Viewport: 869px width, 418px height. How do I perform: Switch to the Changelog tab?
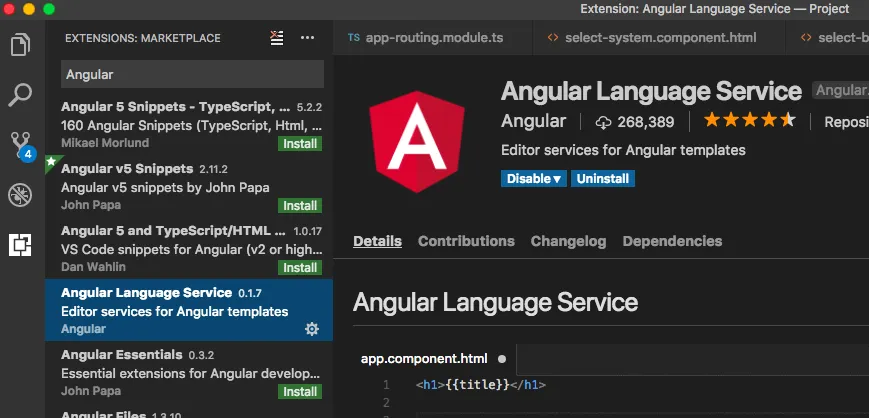(x=568, y=241)
